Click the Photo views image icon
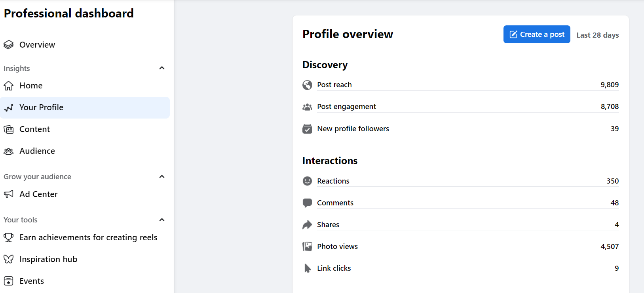The height and width of the screenshot is (293, 644). coord(307,247)
